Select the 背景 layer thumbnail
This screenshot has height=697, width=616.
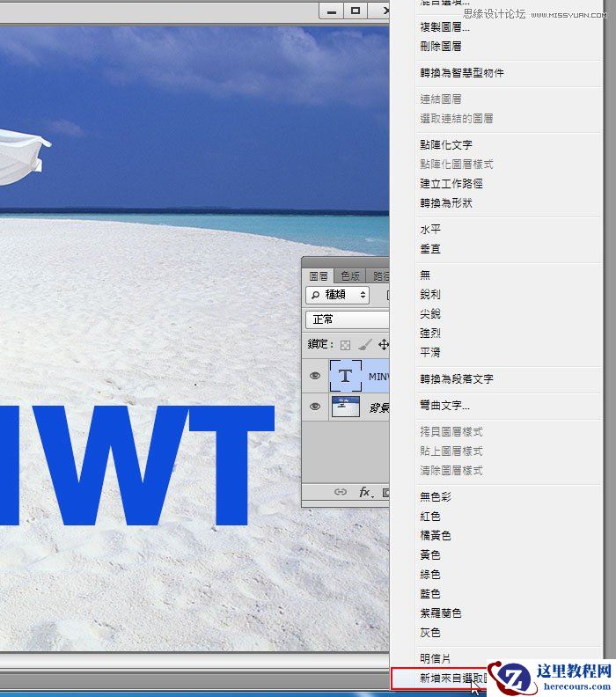click(345, 407)
